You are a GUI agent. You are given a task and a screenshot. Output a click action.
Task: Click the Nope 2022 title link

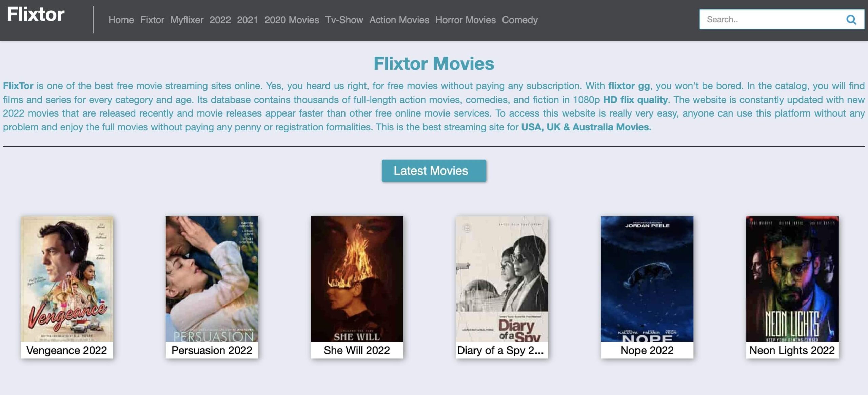click(647, 350)
